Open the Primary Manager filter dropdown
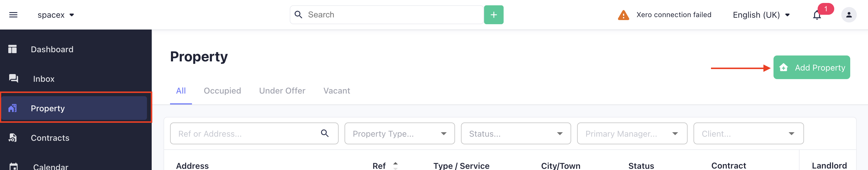The height and width of the screenshot is (170, 868). [632, 133]
